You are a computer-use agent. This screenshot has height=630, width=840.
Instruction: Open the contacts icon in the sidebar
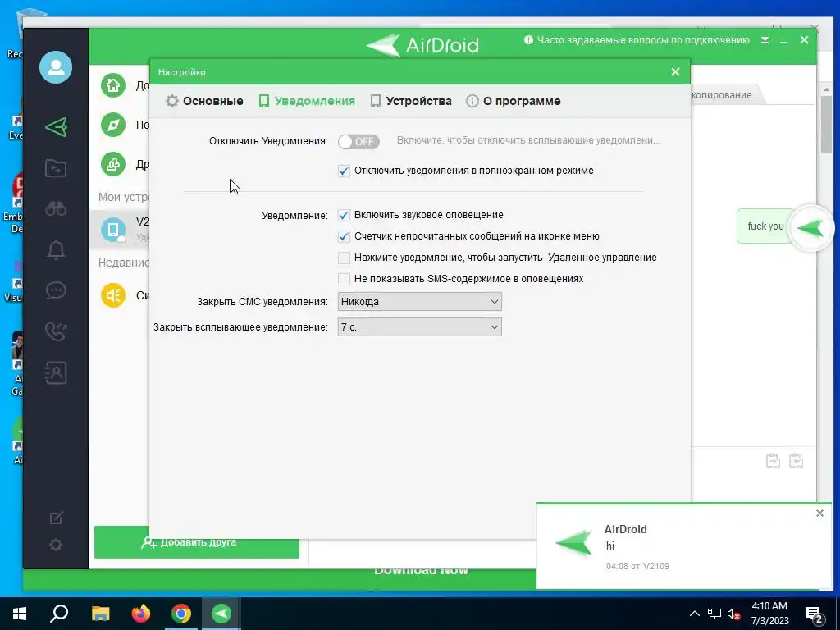[x=56, y=372]
